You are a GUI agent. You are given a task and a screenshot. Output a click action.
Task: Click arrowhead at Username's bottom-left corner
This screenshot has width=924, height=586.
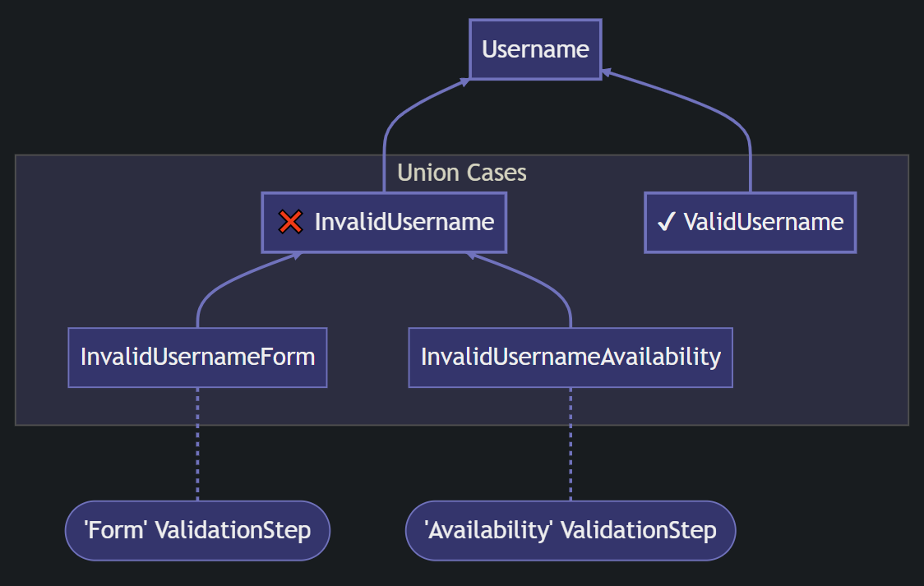[x=465, y=81]
